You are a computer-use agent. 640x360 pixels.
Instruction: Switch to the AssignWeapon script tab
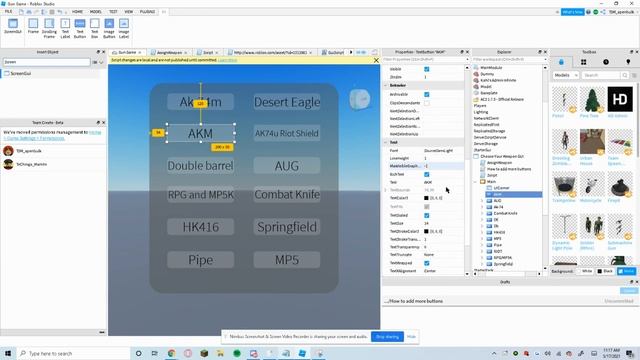[x=169, y=52]
